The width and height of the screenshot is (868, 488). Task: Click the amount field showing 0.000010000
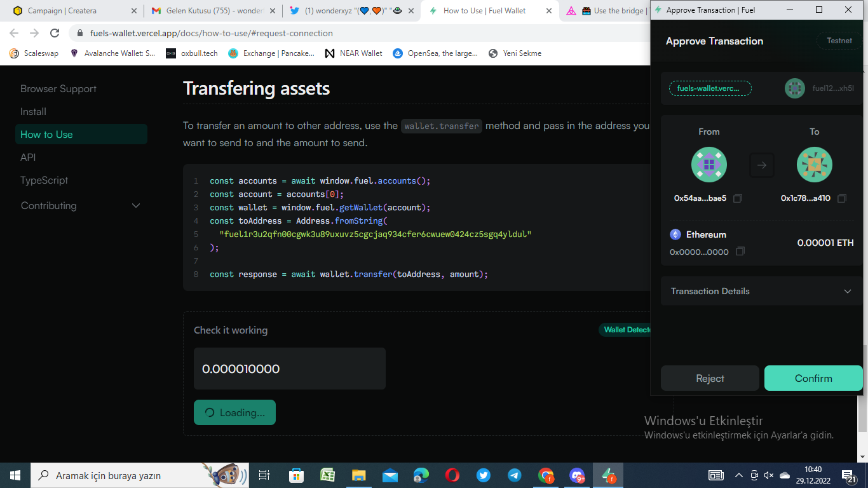pyautogui.click(x=289, y=369)
